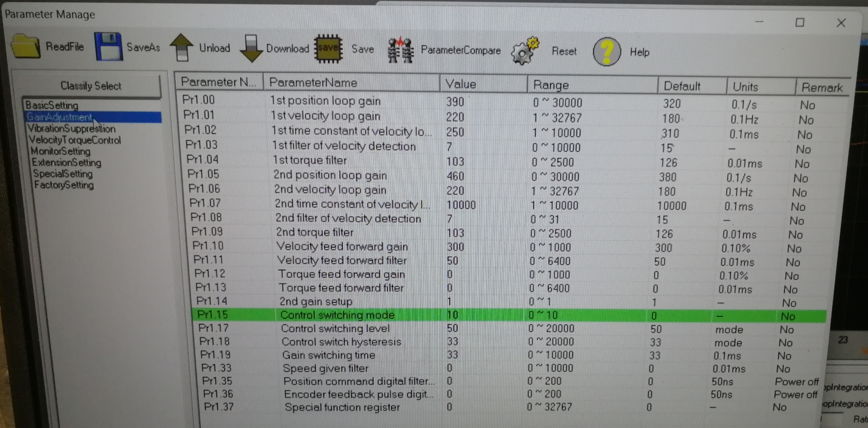This screenshot has height=428, width=868.
Task: Click the ReadFile folder icon
Action: coord(26,46)
